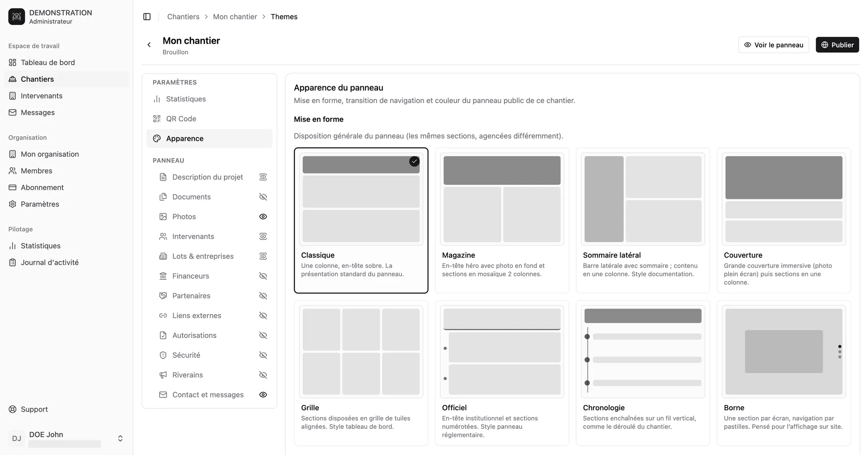Image resolution: width=868 pixels, height=455 pixels.
Task: Click the Intervenants building icon in sidebar
Action: tap(13, 96)
